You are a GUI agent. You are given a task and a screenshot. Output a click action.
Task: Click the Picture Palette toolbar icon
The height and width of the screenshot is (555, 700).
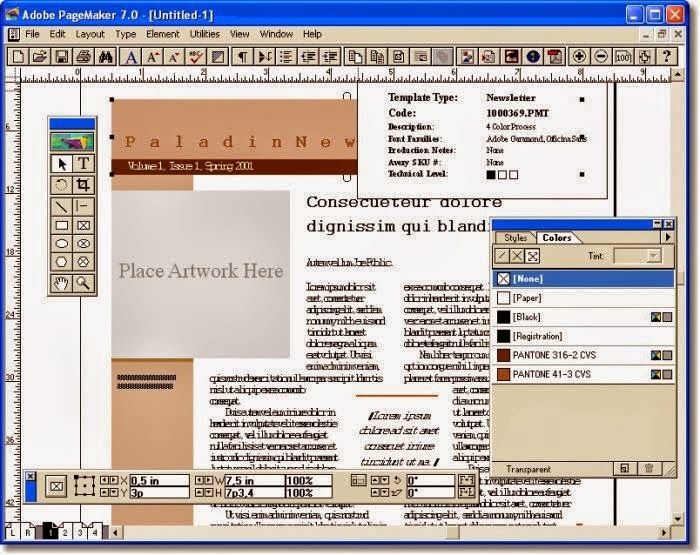[467, 57]
